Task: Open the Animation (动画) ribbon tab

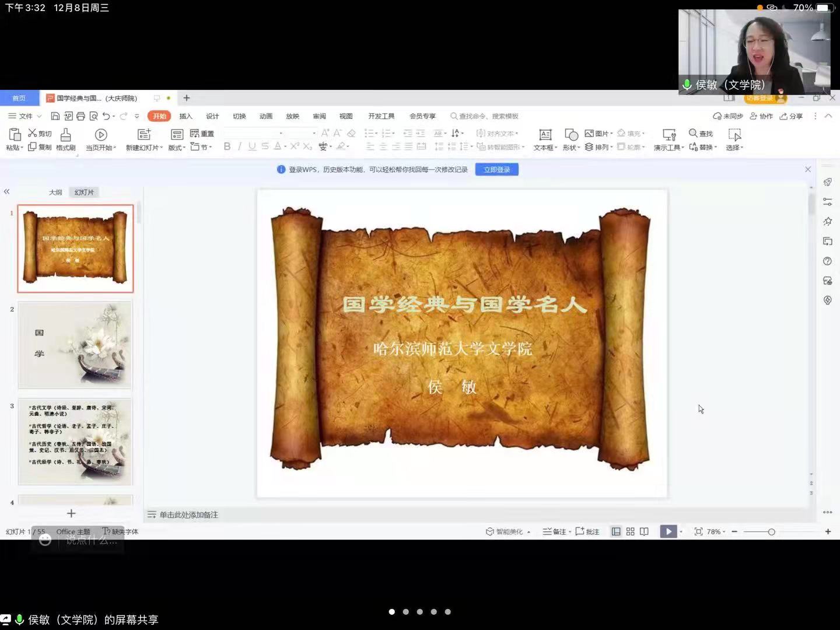Action: point(266,116)
